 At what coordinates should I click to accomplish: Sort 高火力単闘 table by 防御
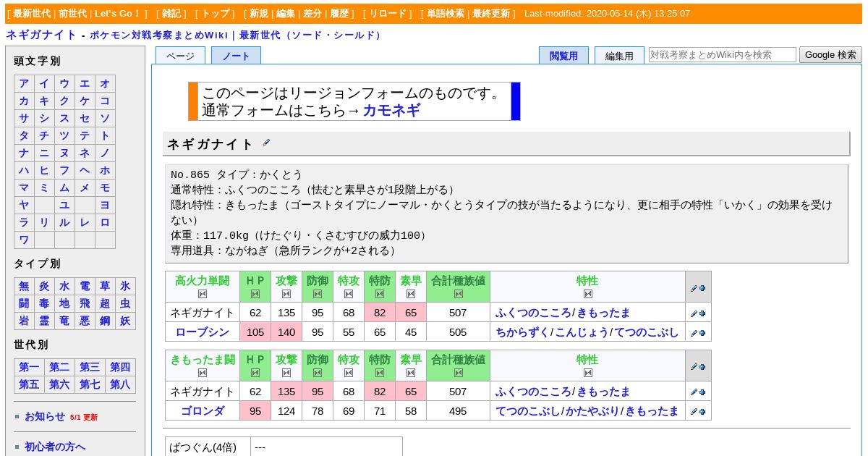click(x=318, y=294)
